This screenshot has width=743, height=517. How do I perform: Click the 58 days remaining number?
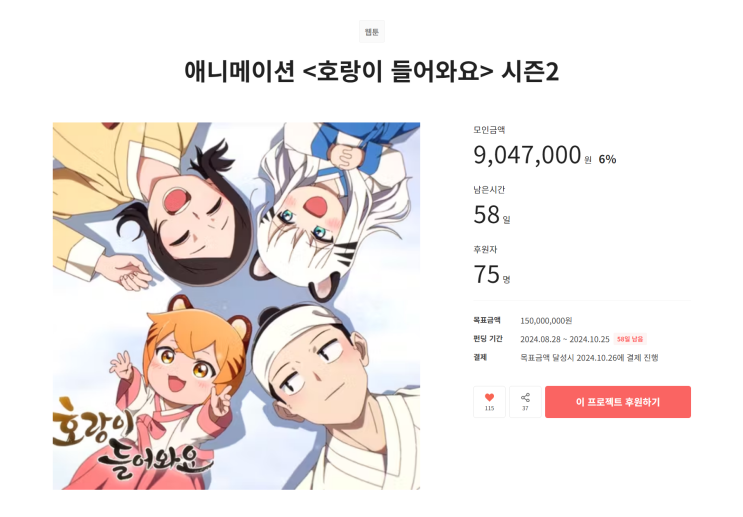[487, 215]
